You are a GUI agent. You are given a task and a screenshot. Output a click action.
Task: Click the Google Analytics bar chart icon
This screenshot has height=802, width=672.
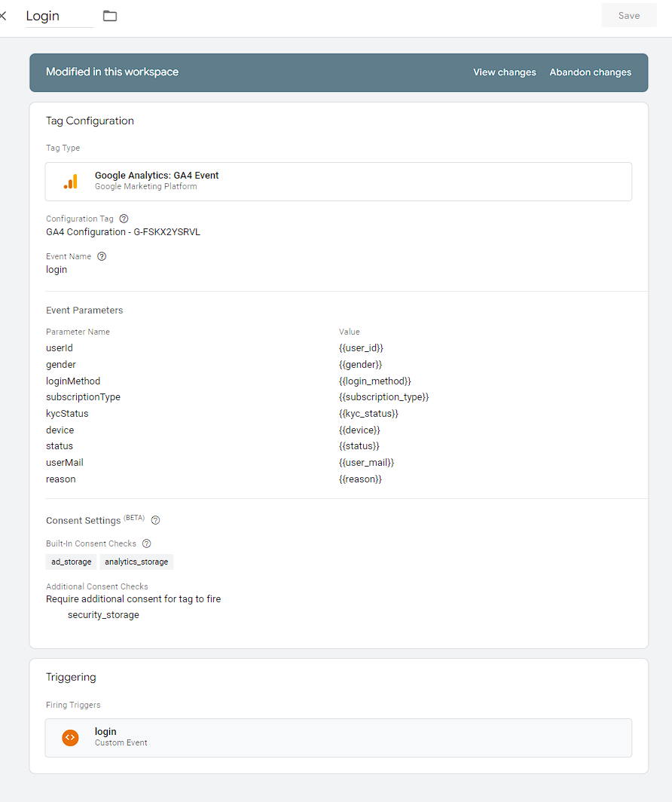71,182
